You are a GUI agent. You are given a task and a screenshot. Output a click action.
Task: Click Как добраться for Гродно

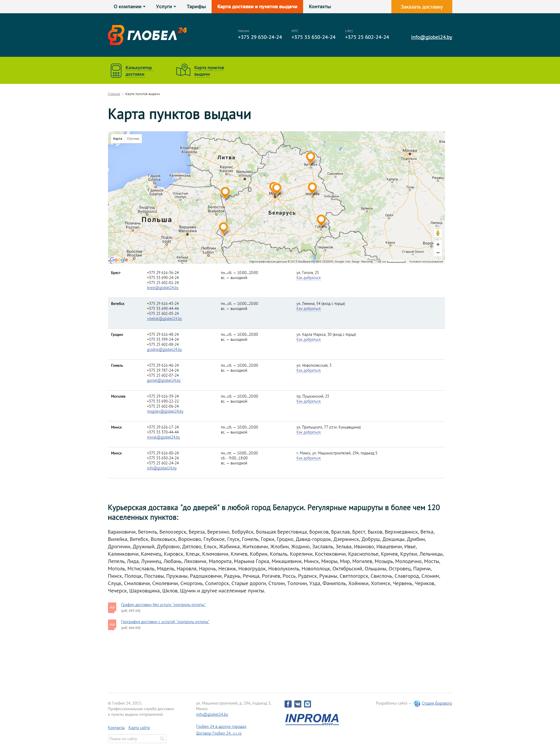[x=308, y=340]
